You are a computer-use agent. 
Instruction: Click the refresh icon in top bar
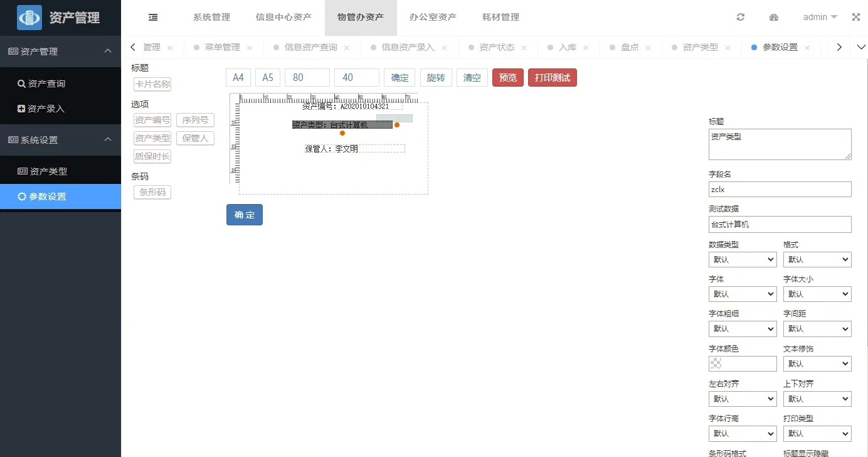741,18
